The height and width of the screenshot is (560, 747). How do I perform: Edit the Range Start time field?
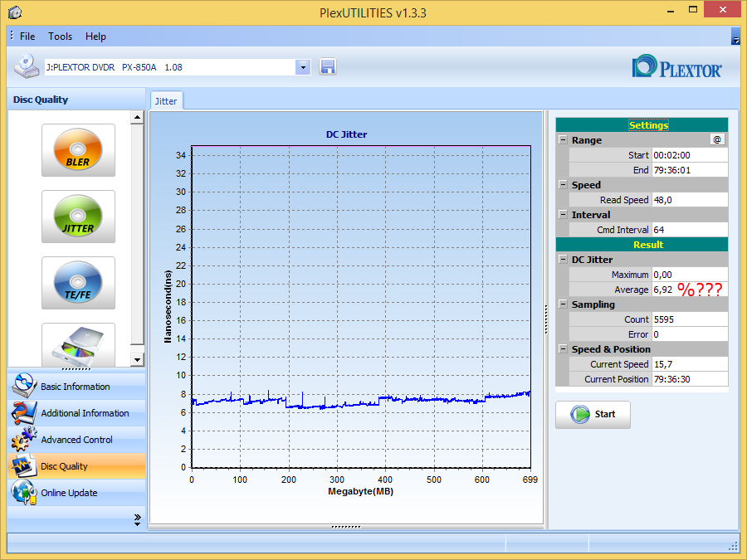690,155
